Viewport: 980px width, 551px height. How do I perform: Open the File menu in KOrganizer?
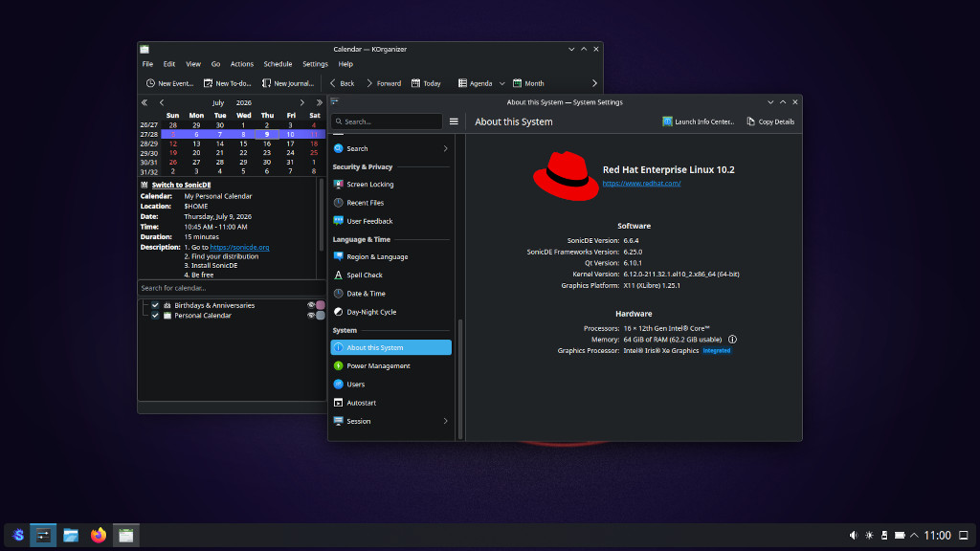pyautogui.click(x=147, y=64)
